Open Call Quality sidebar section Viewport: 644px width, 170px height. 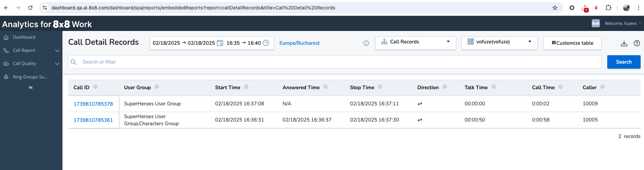point(24,64)
